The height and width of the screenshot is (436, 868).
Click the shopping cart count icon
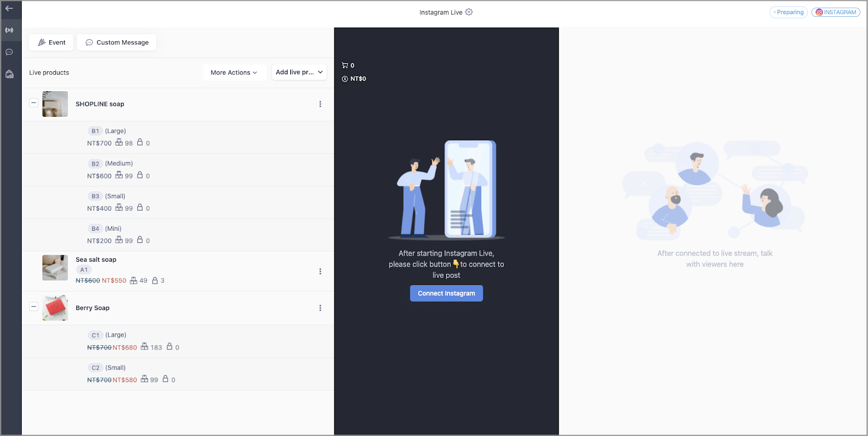(344, 65)
